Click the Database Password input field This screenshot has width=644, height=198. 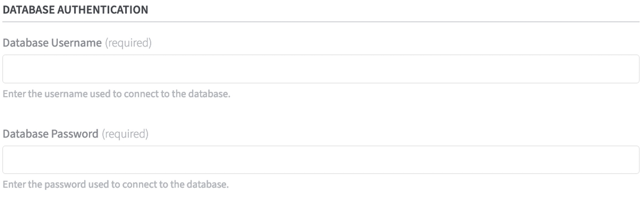[321, 160]
